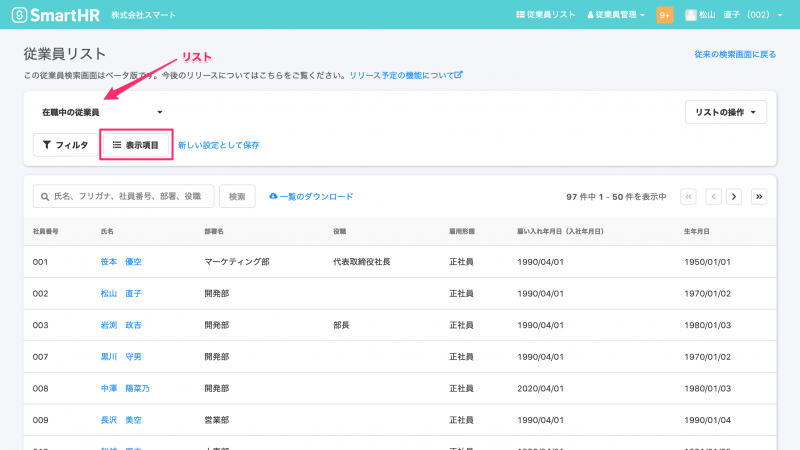
Task: Click employee number 003 cell
Action: click(40, 325)
